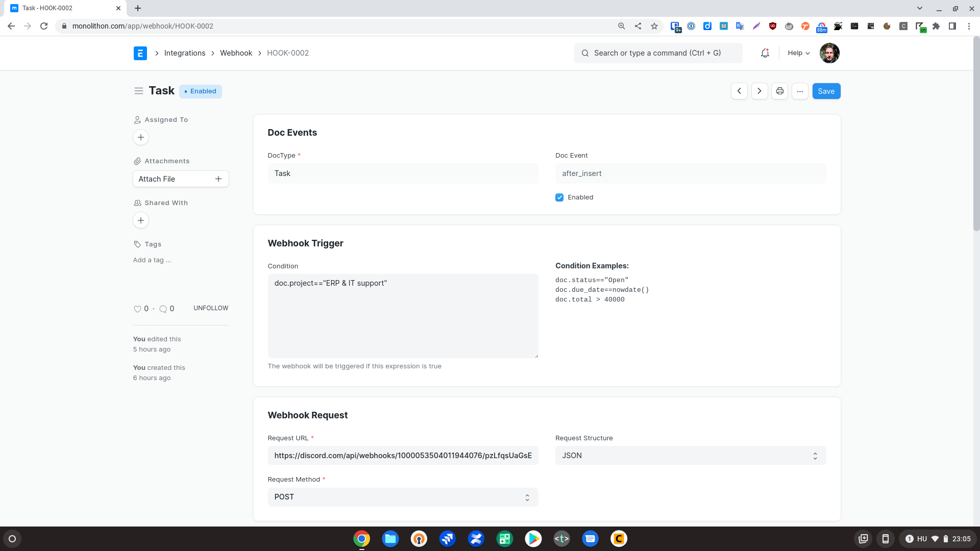Uncheck the Enabled checkbox
Image resolution: width=980 pixels, height=551 pixels.
click(x=559, y=197)
